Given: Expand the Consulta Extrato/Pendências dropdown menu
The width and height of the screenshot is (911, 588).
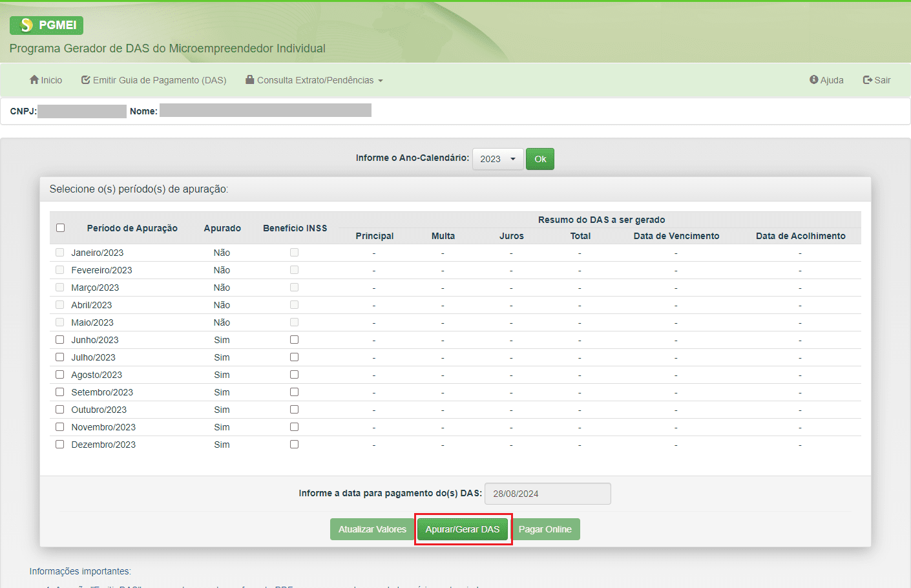Looking at the screenshot, I should (314, 80).
